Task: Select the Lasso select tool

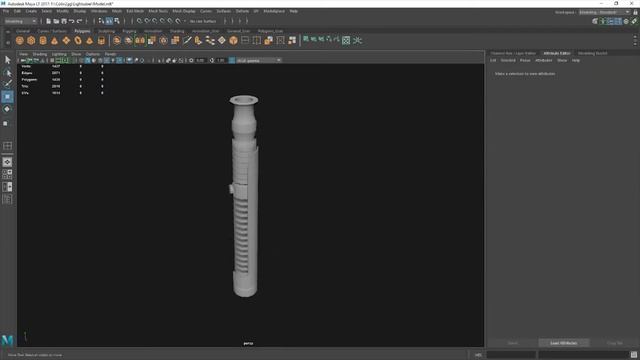Action: [x=7, y=73]
